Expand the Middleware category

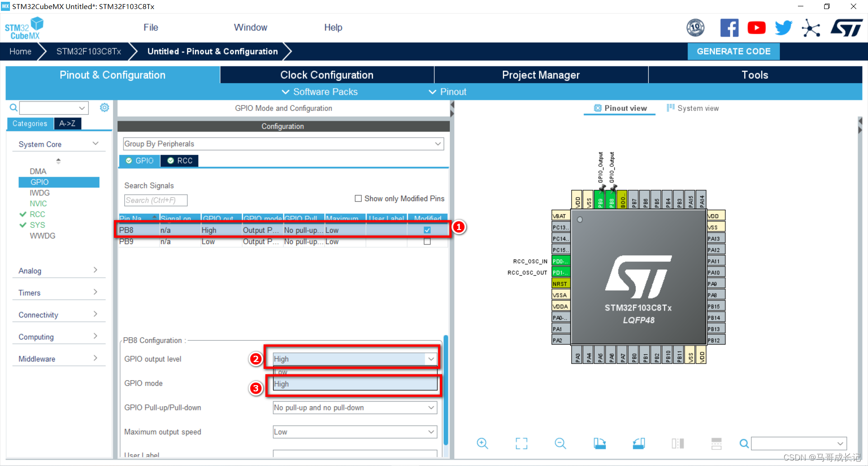tap(58, 359)
